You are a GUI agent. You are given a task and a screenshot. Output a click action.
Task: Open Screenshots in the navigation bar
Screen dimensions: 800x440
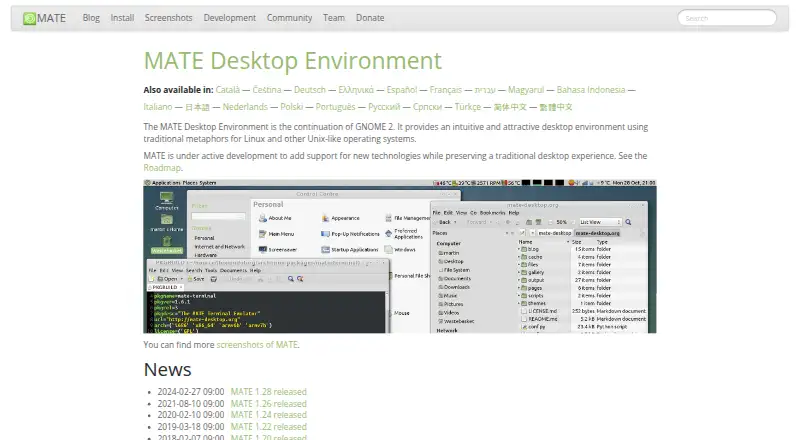[168, 18]
